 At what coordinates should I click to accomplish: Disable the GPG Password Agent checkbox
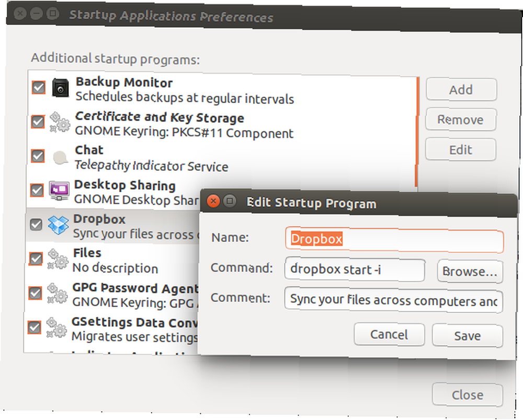[x=35, y=293]
